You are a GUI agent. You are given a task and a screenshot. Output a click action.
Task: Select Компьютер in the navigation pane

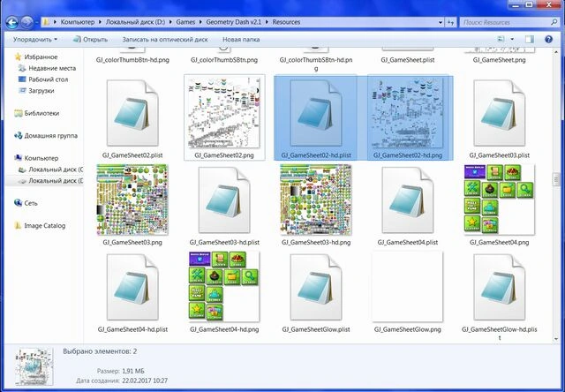pyautogui.click(x=36, y=158)
